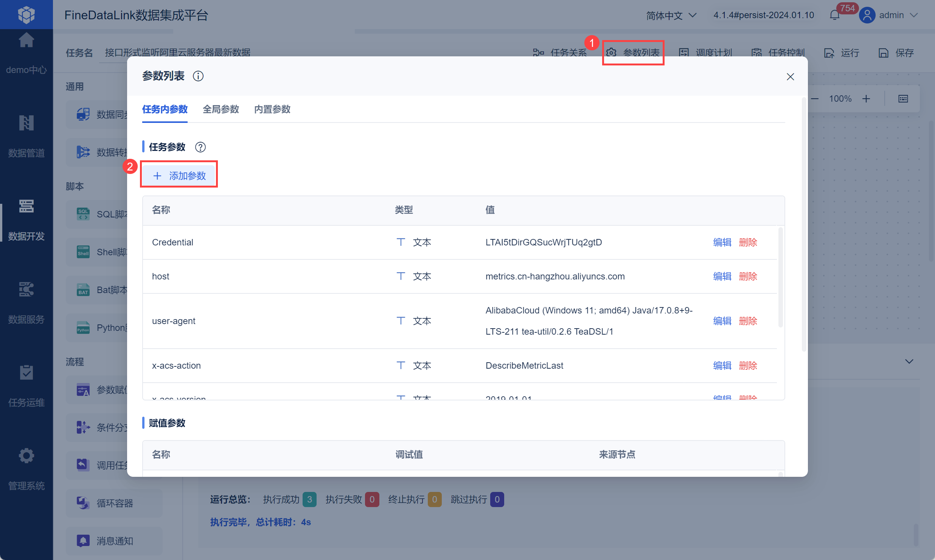935x560 pixels.
Task: Switch to the 全局参数 tab
Action: tap(221, 109)
